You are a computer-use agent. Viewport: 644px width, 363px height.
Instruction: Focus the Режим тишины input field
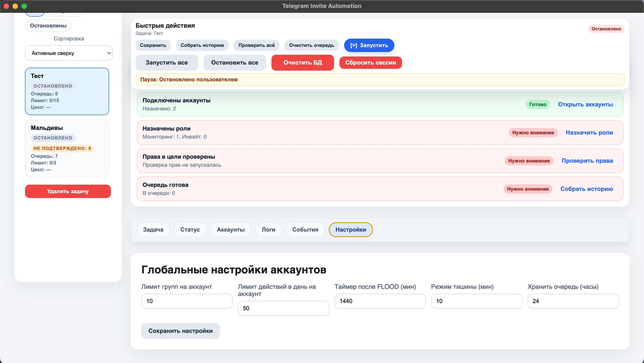(477, 301)
